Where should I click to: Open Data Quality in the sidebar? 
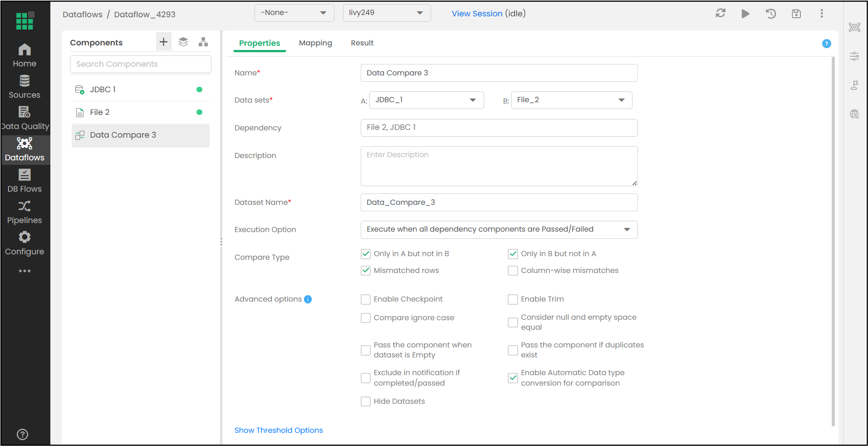[x=25, y=118]
